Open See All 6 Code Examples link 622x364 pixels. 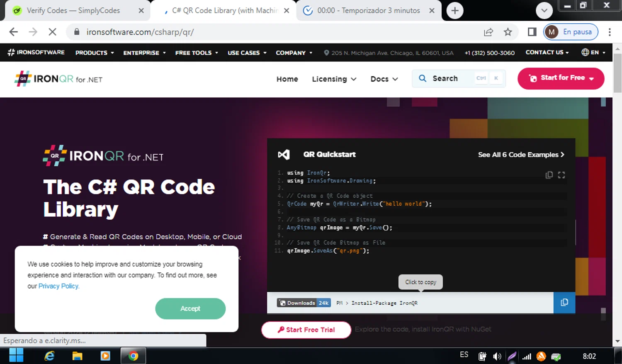click(x=521, y=155)
